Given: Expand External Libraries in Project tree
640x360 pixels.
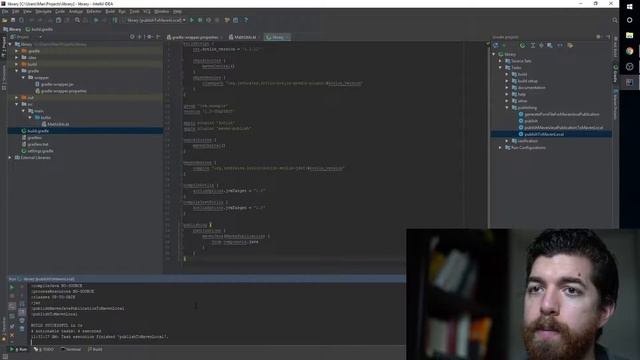Looking at the screenshot, I should point(10,158).
